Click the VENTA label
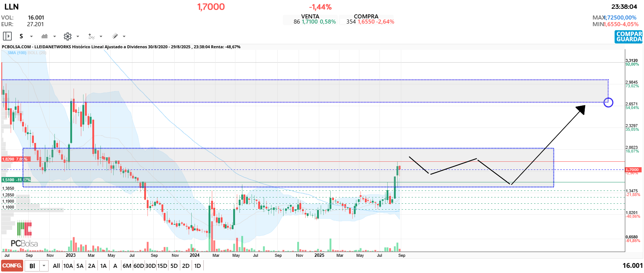 [310, 16]
